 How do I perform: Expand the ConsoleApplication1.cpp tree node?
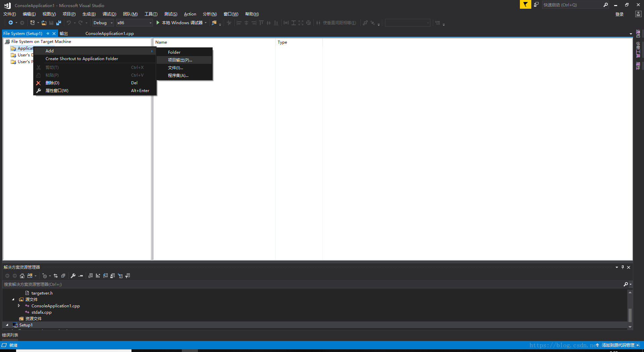point(19,306)
